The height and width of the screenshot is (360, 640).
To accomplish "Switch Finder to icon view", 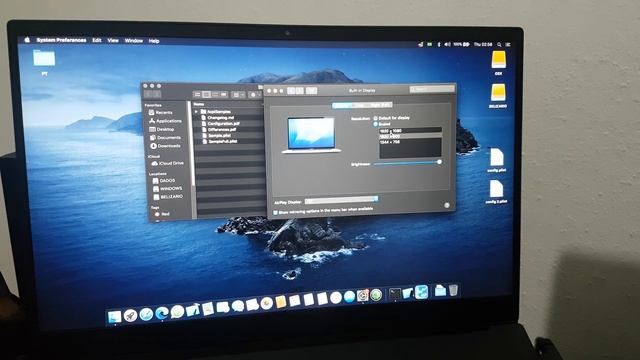I will click(198, 94).
